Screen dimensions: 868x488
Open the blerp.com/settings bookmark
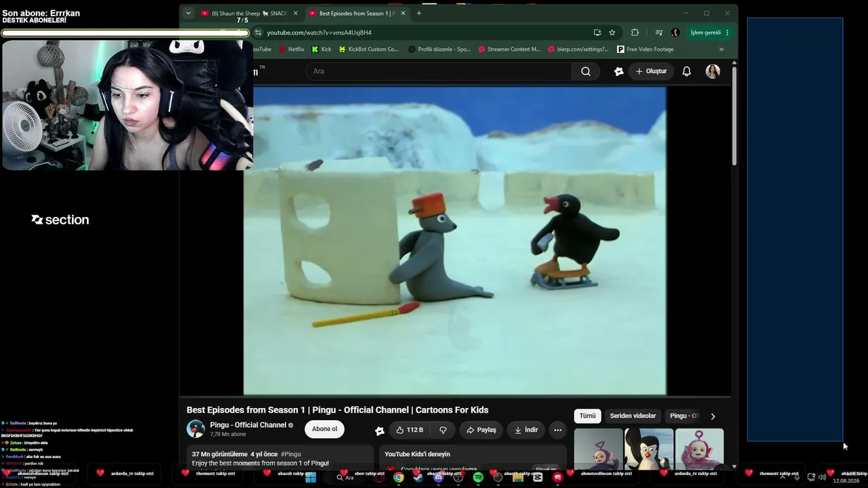pos(578,49)
